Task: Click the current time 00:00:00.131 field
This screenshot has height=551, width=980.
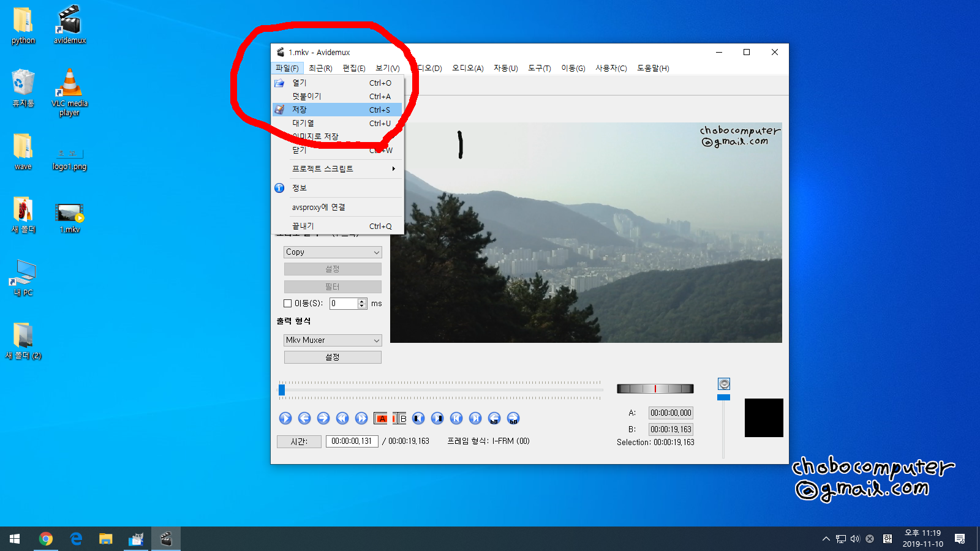Action: pos(352,441)
